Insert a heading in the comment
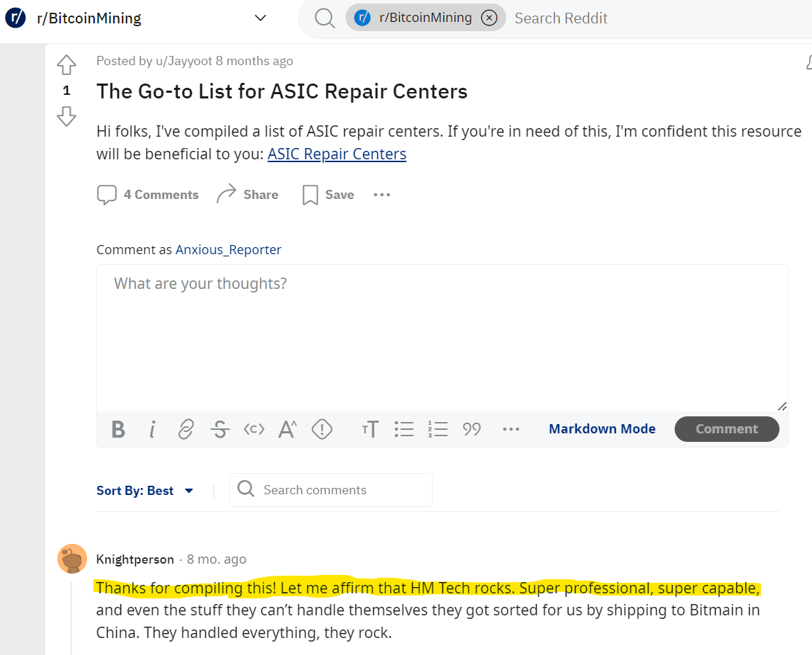 (x=370, y=429)
